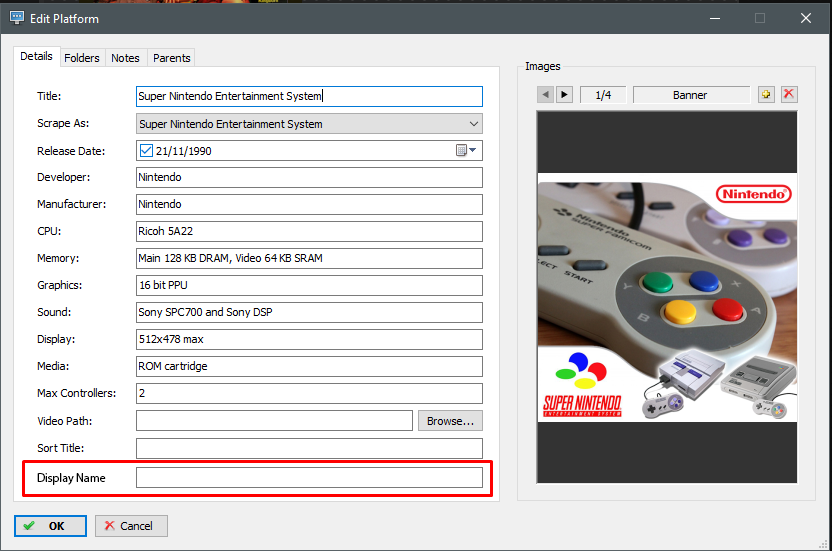Click the Graphics field with 16 bit PPU

[x=309, y=286]
